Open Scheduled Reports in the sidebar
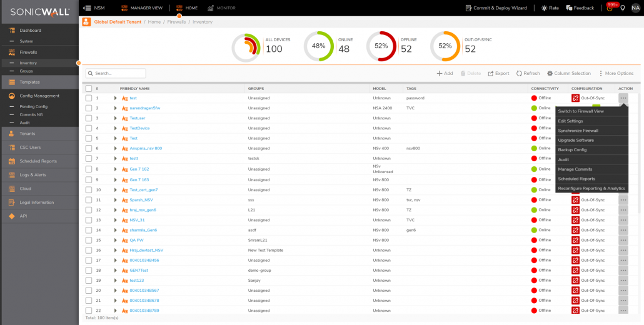The height and width of the screenshot is (325, 644). click(x=39, y=161)
